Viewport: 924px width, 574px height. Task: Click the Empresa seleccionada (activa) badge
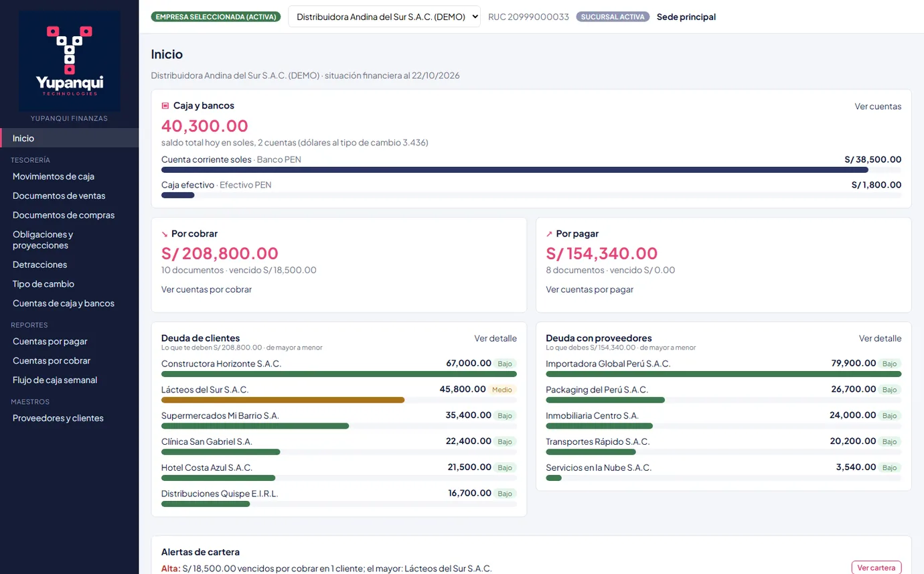(x=216, y=17)
